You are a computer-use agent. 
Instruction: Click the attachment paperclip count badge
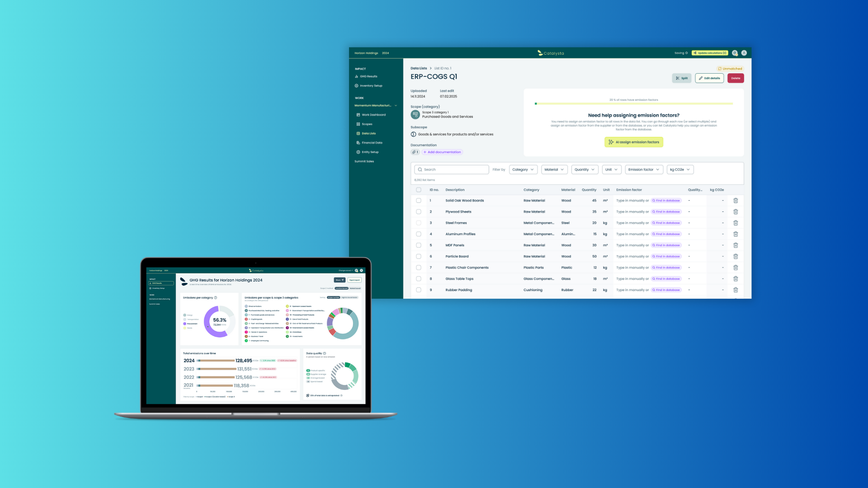coord(415,152)
